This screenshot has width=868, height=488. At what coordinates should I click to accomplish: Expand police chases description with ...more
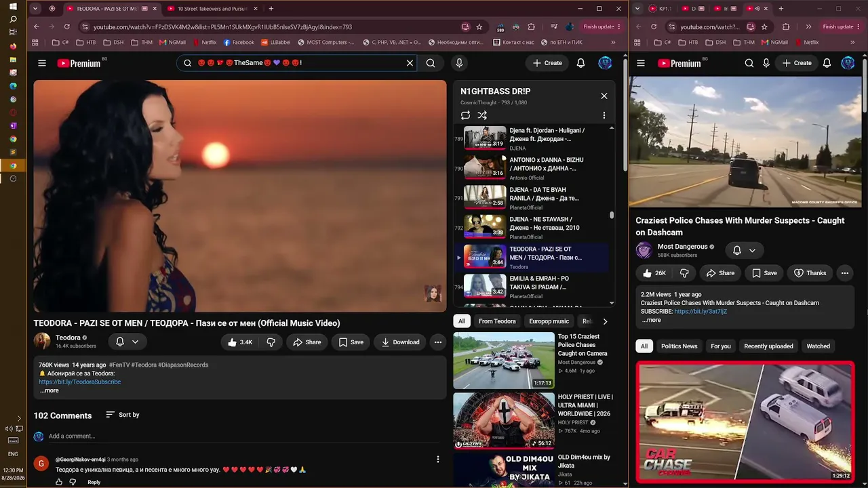[651, 320]
